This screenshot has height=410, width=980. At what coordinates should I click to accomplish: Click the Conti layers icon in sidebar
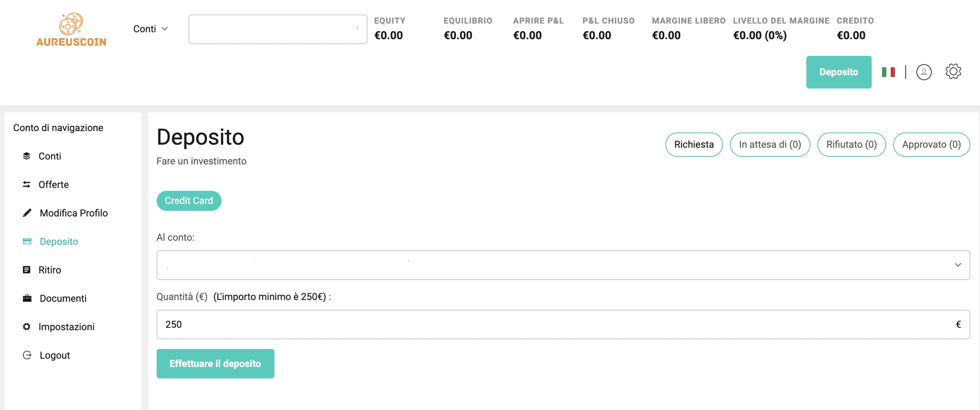26,156
